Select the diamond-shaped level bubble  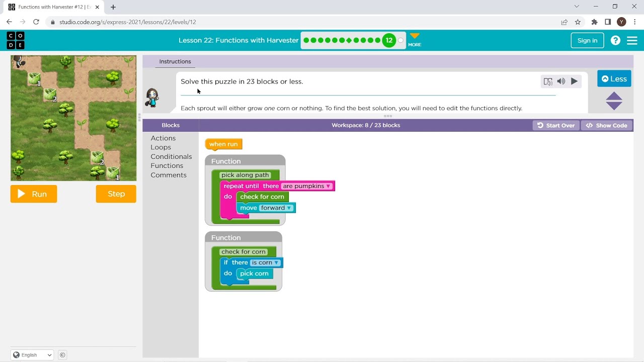pos(349,40)
